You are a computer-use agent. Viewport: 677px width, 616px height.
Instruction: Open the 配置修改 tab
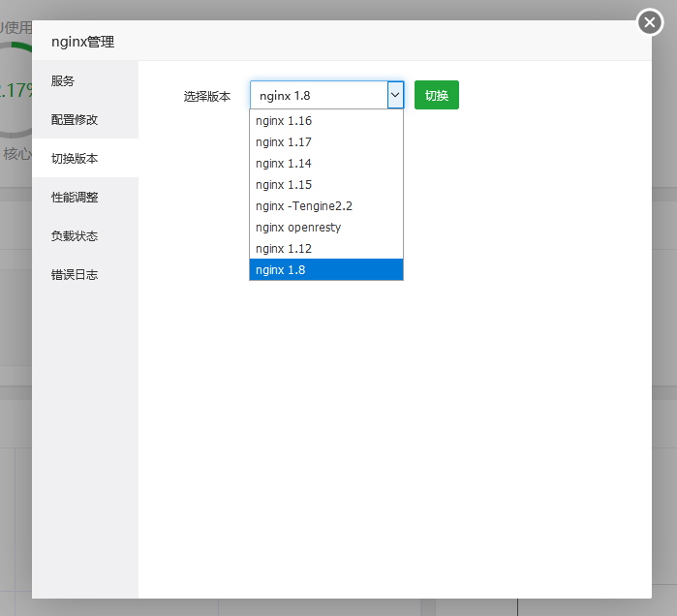point(85,119)
